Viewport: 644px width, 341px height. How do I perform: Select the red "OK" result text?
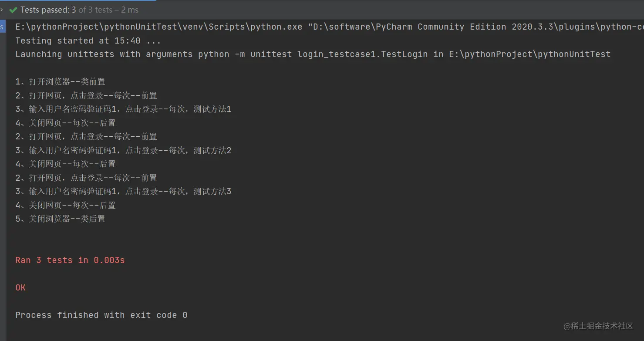[20, 287]
